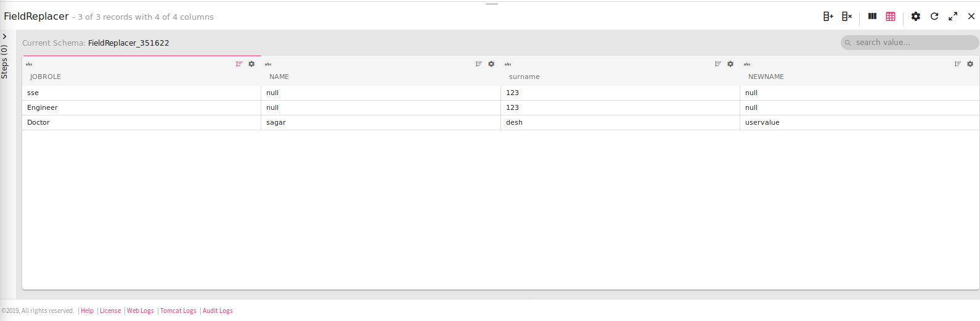The image size is (980, 321).
Task: Select the Doctor cell in JOBROLE
Action: pyautogui.click(x=38, y=123)
